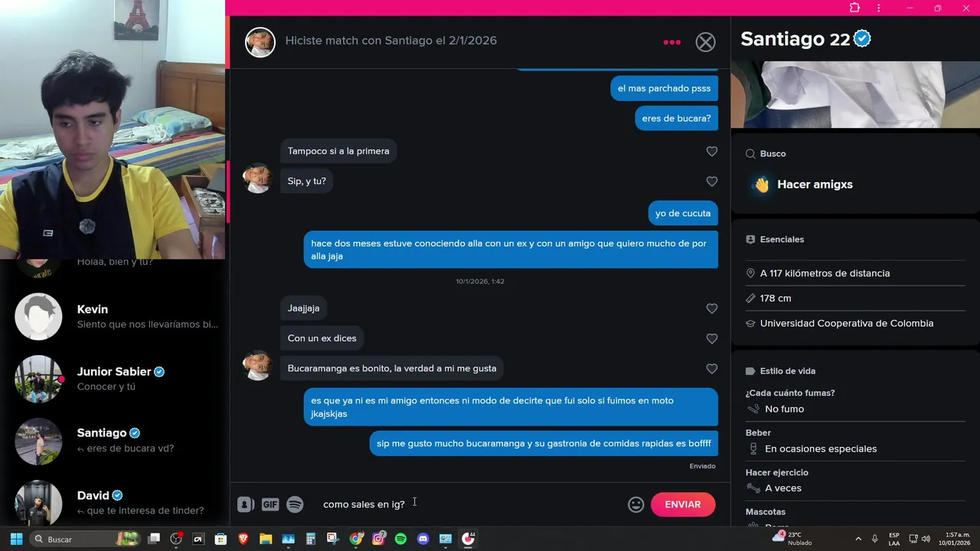Open Spotify from the taskbar
Screen dimensions: 980x551
point(400,539)
